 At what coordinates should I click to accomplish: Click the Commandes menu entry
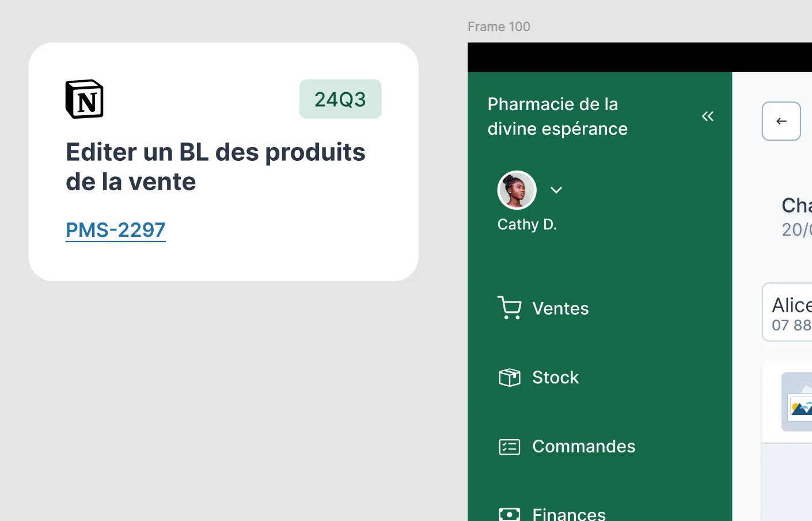[x=583, y=446]
